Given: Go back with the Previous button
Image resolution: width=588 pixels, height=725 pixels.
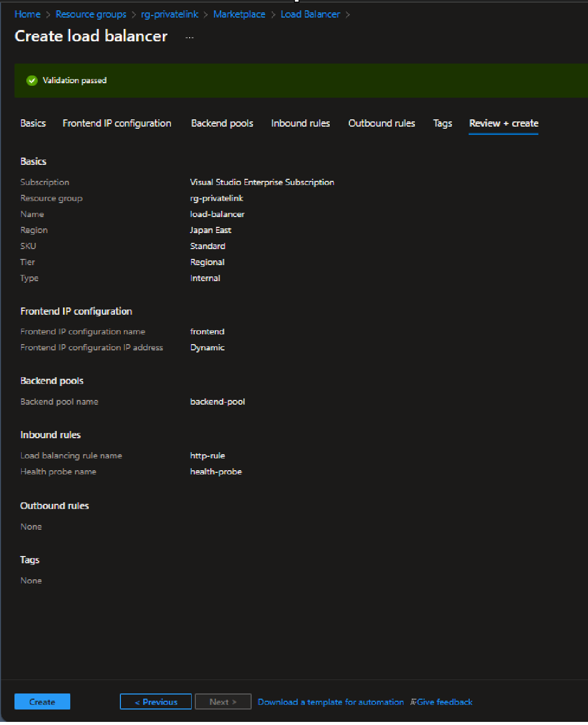Looking at the screenshot, I should pyautogui.click(x=156, y=702).
